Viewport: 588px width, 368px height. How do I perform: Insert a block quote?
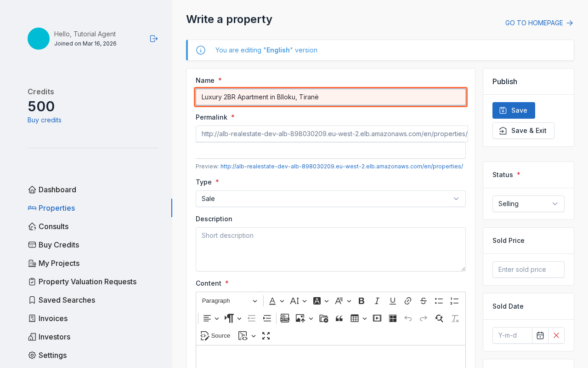point(339,318)
